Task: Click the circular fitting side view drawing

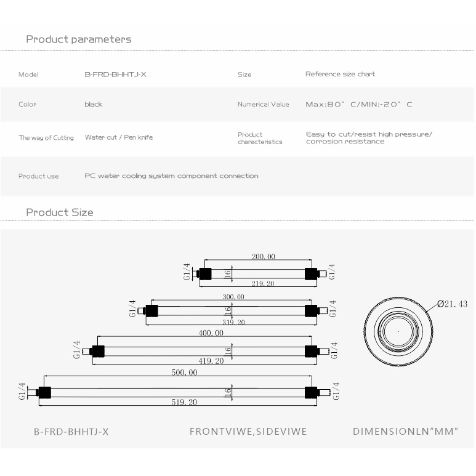Action: [x=397, y=331]
